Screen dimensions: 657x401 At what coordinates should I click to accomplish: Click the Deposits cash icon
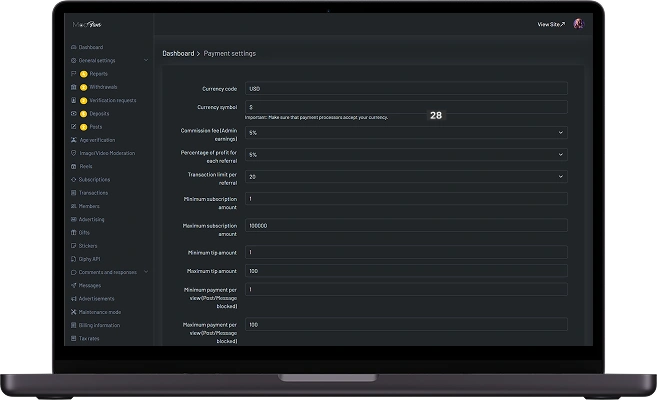[74, 114]
